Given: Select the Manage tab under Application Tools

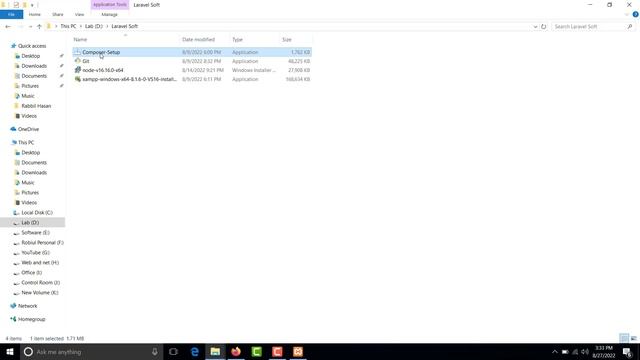Looking at the screenshot, I should [x=109, y=14].
